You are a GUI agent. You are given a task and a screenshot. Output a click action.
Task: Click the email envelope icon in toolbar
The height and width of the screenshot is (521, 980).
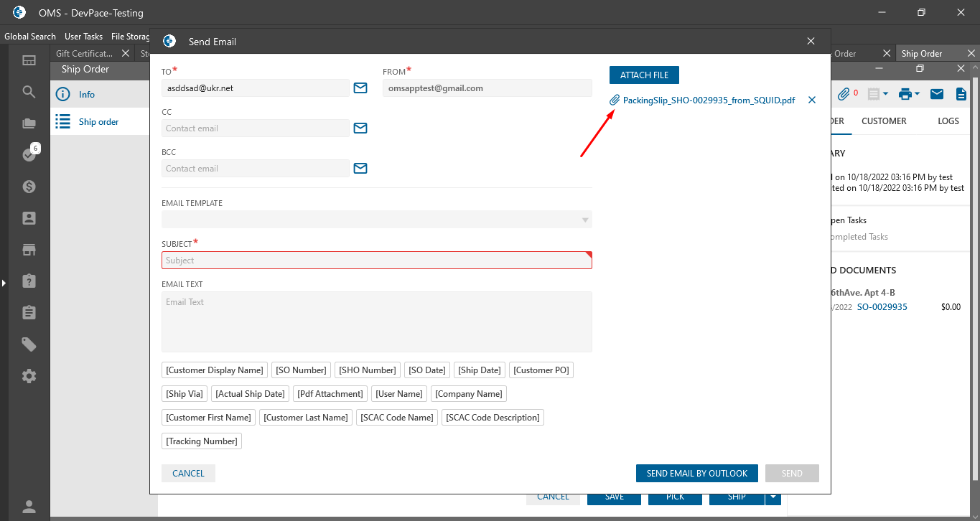point(937,94)
